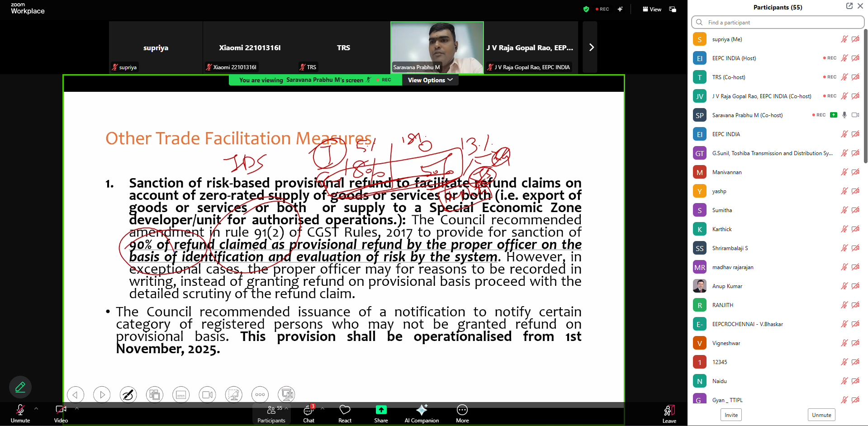Screen dimensions: 868x426
Task: Open the More options menu
Action: pyautogui.click(x=462, y=413)
